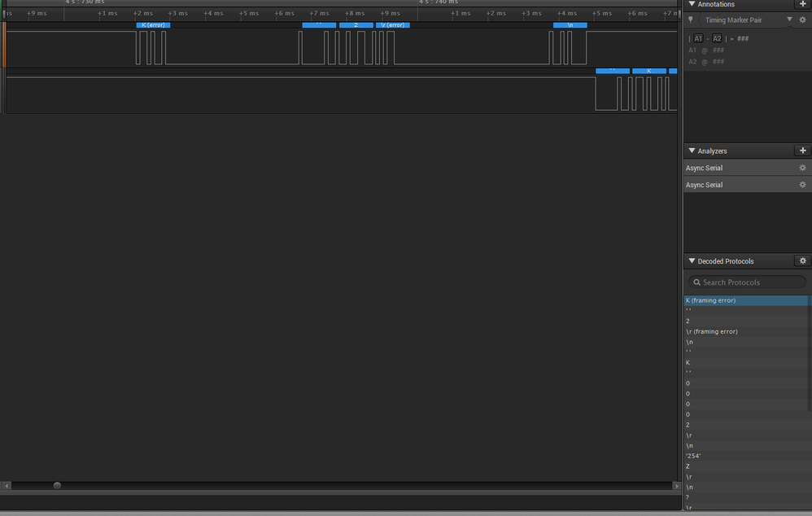The width and height of the screenshot is (812, 516).
Task: Collapse the Decoded Protocols panel
Action: 692,261
